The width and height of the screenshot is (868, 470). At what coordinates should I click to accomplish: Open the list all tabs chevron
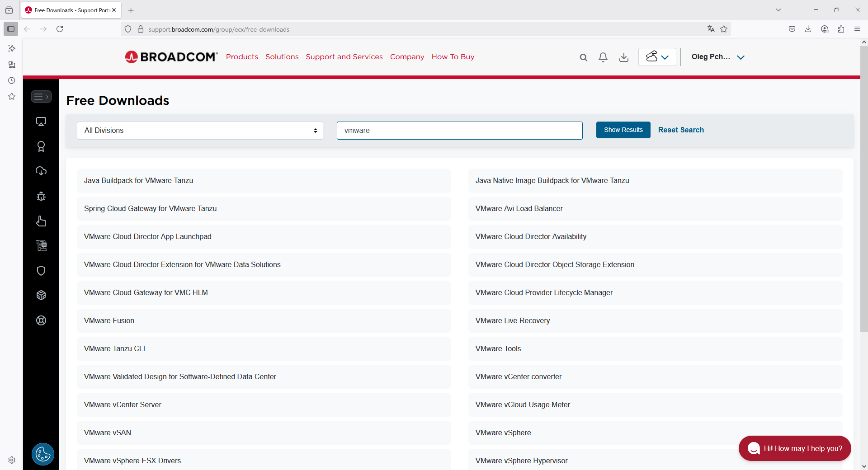tap(778, 10)
